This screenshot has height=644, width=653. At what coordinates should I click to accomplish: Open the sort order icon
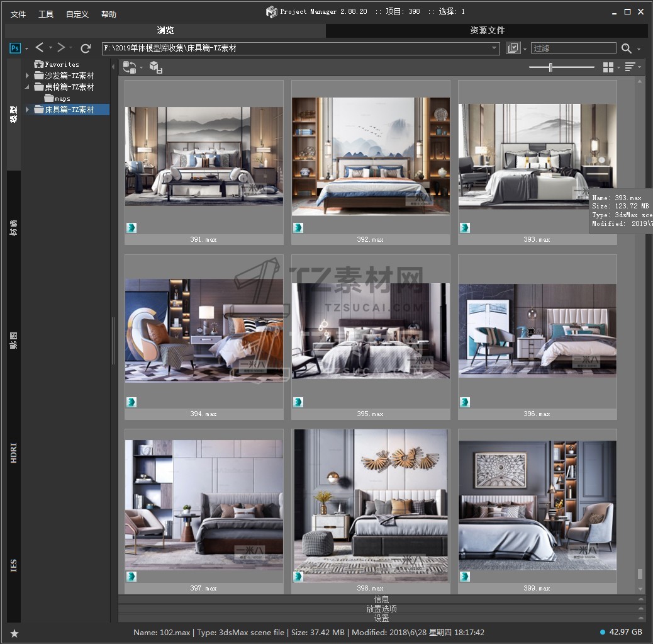630,67
